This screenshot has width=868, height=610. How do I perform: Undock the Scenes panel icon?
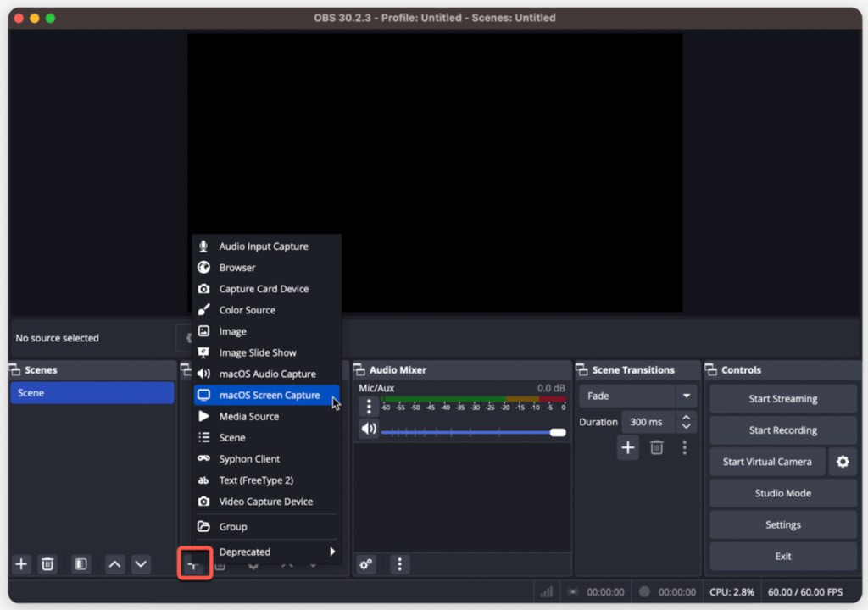[15, 369]
